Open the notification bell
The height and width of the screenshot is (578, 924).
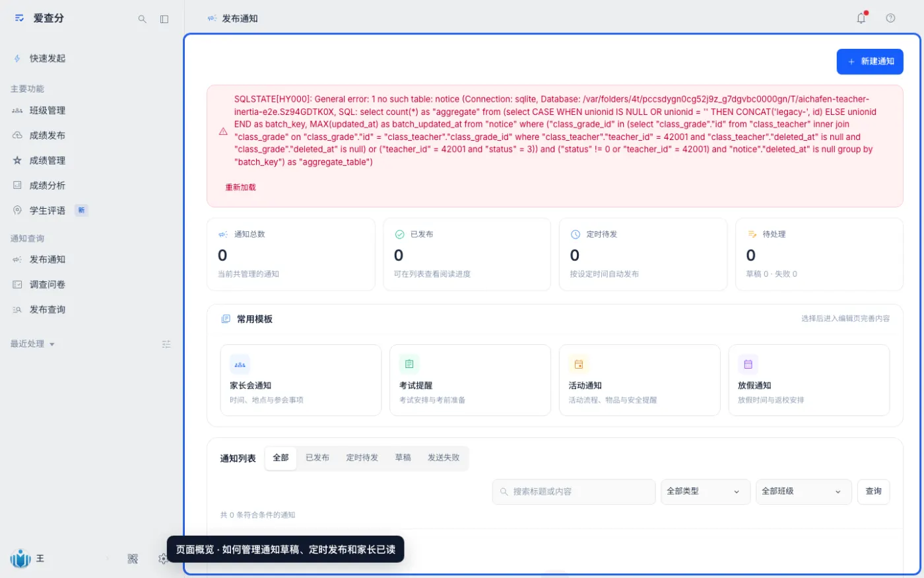coord(861,18)
